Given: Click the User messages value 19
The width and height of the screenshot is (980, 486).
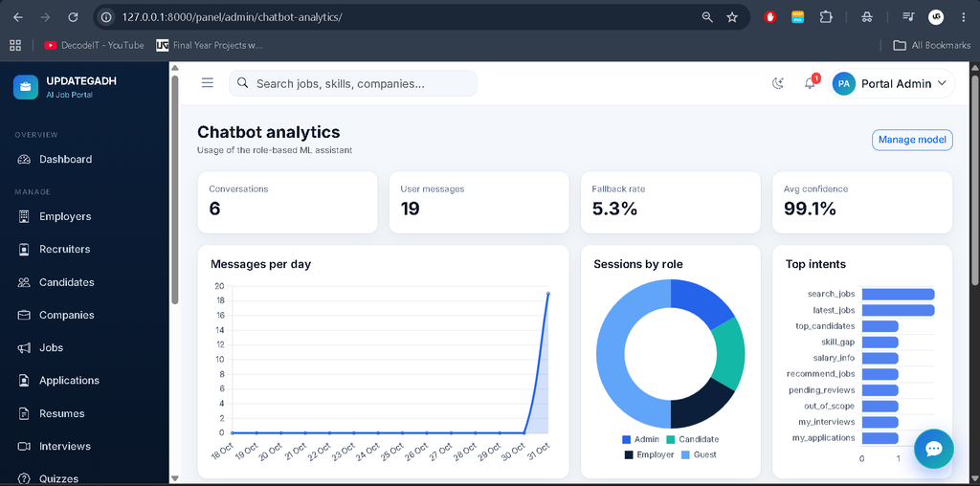Looking at the screenshot, I should (x=410, y=210).
